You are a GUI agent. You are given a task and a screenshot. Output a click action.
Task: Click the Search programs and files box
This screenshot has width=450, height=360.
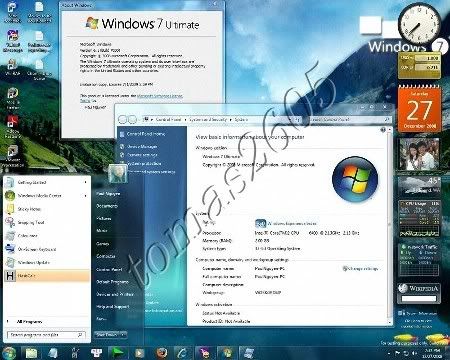click(46, 335)
